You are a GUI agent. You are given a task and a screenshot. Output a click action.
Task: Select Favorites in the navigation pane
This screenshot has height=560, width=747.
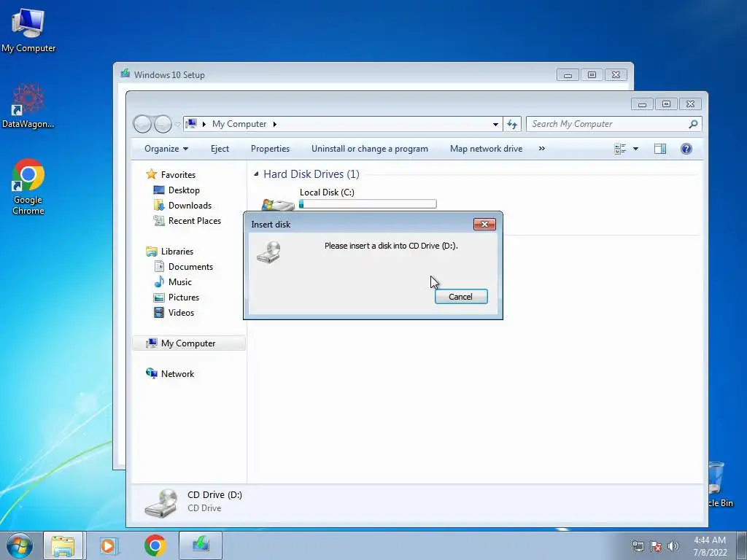pyautogui.click(x=178, y=175)
